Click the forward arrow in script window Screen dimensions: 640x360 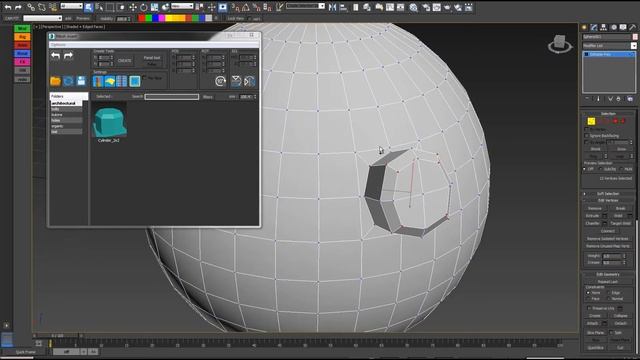click(68, 56)
